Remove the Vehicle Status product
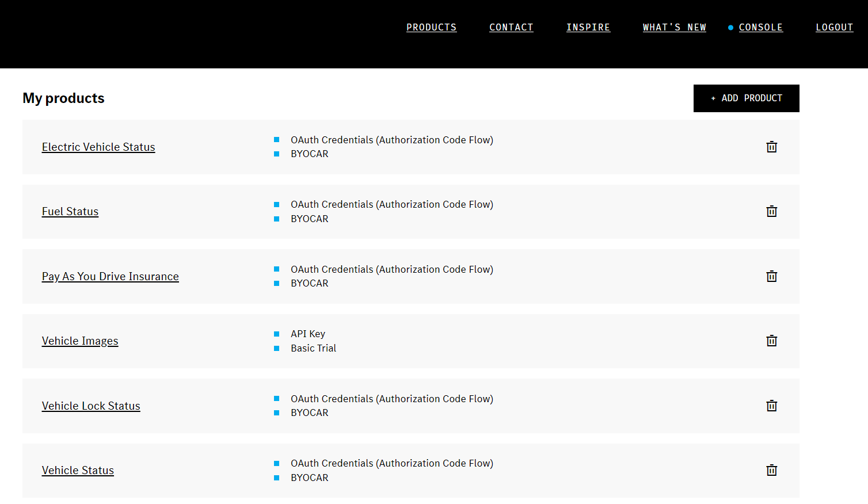This screenshot has height=504, width=868. point(772,470)
